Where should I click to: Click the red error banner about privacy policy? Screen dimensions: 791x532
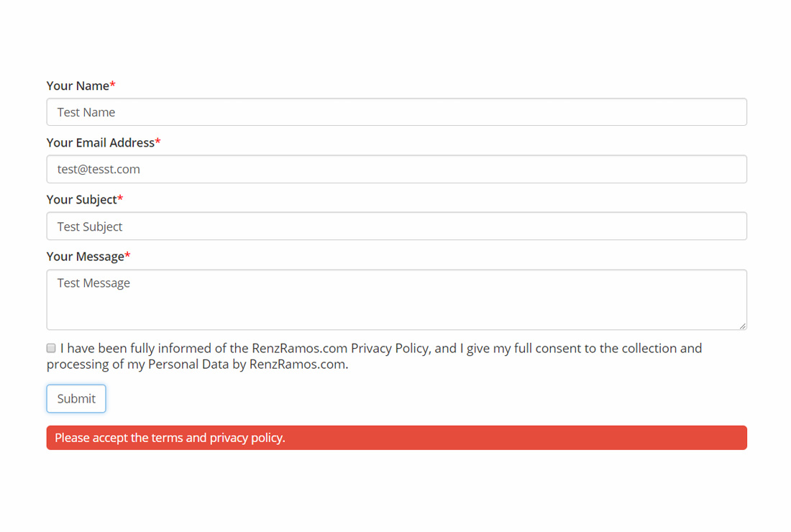pos(396,438)
